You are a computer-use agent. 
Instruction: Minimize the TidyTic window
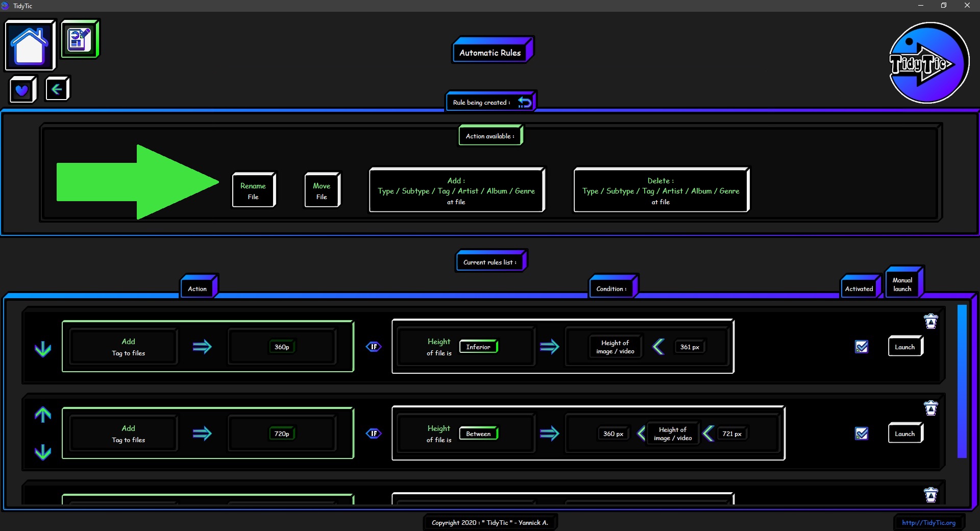[921, 6]
